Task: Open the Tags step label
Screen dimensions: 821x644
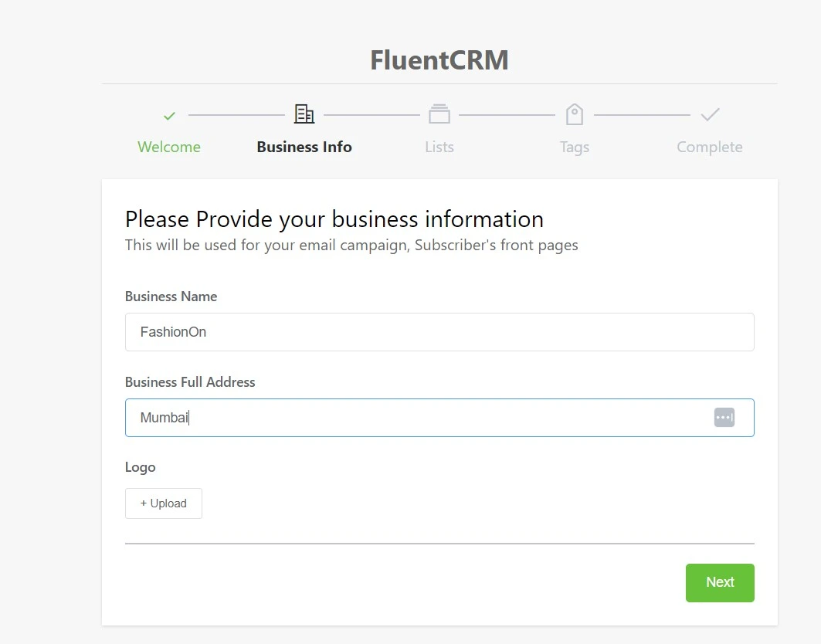Action: pos(575,147)
